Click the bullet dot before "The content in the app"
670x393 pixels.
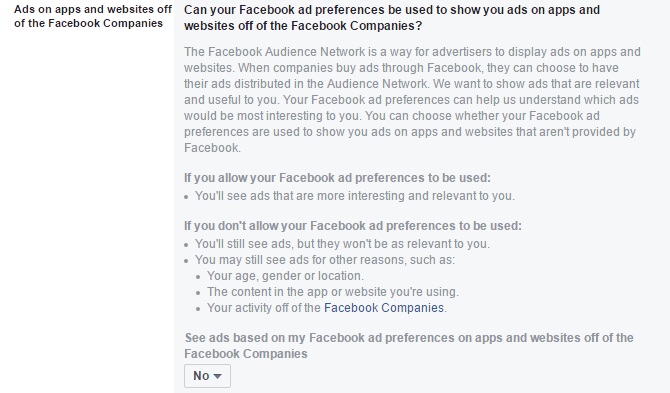(x=198, y=293)
